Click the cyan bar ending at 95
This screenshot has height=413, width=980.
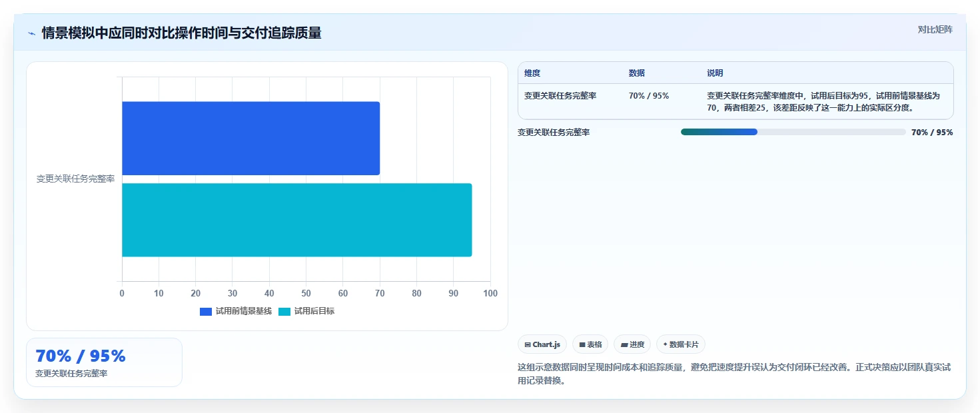point(296,220)
